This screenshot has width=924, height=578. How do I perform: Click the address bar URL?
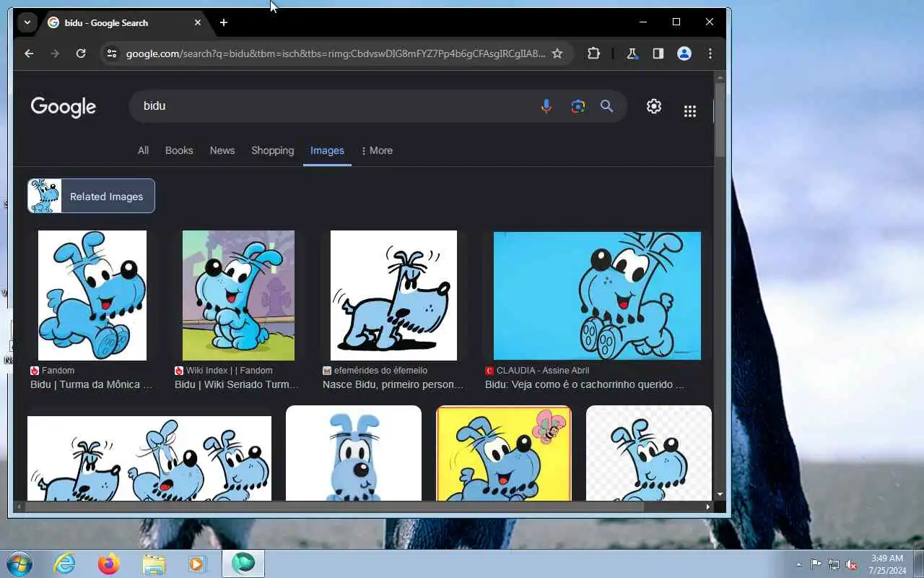(x=336, y=53)
